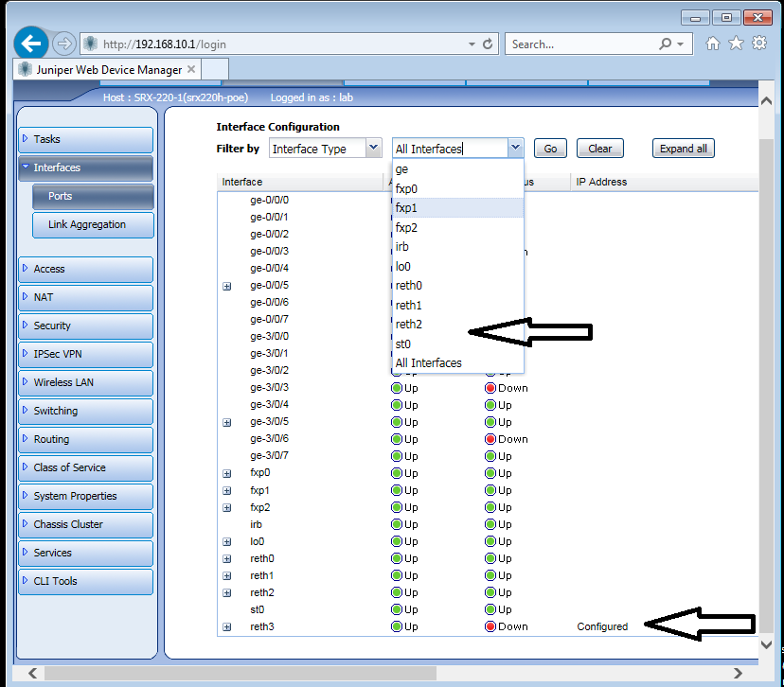Viewport: 784px width, 687px height.
Task: Click the Go button
Action: 549,148
